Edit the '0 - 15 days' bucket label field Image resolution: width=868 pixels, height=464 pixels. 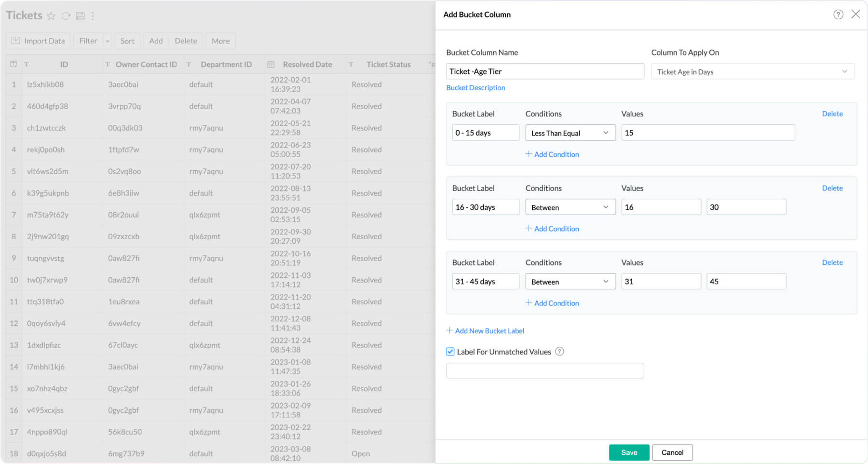click(x=486, y=133)
